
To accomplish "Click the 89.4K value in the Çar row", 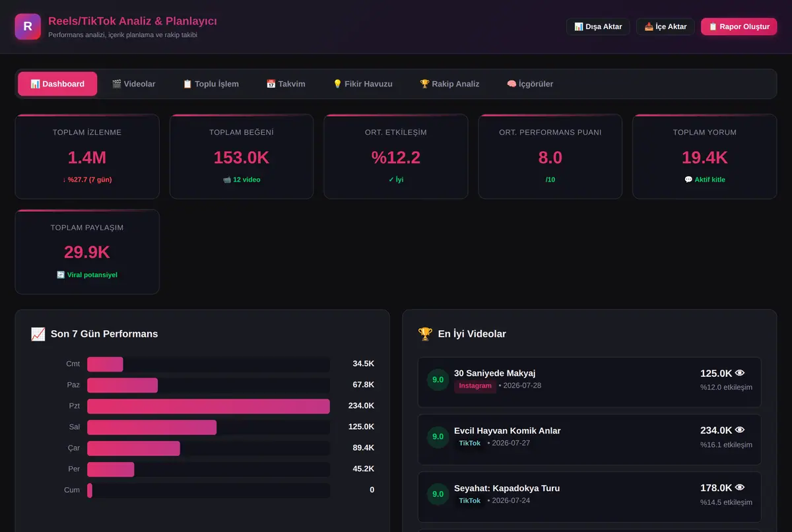I will tap(364, 448).
